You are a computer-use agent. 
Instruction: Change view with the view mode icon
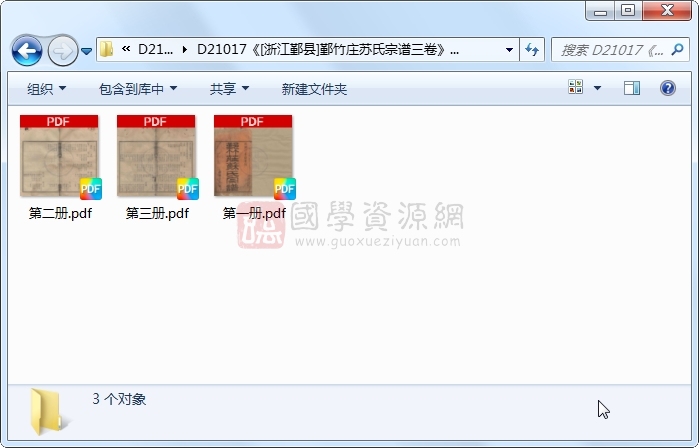(x=576, y=87)
